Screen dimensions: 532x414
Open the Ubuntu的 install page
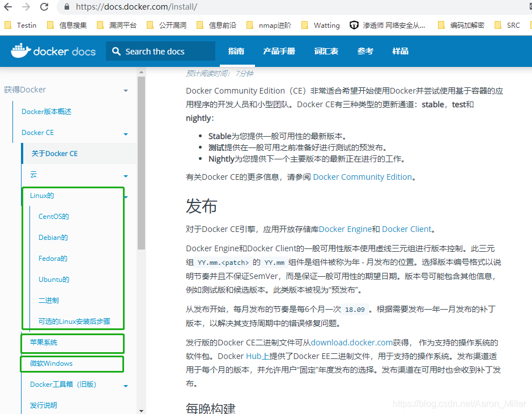coord(54,280)
